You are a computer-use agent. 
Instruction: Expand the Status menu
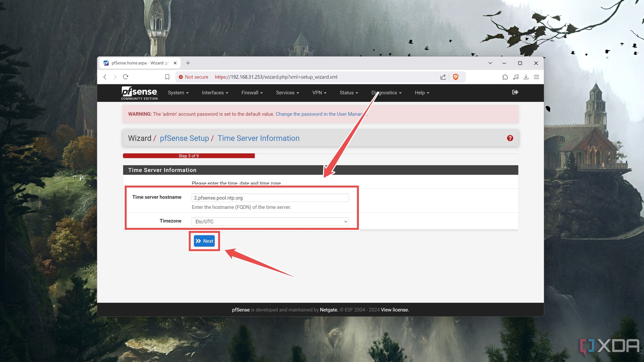point(349,93)
